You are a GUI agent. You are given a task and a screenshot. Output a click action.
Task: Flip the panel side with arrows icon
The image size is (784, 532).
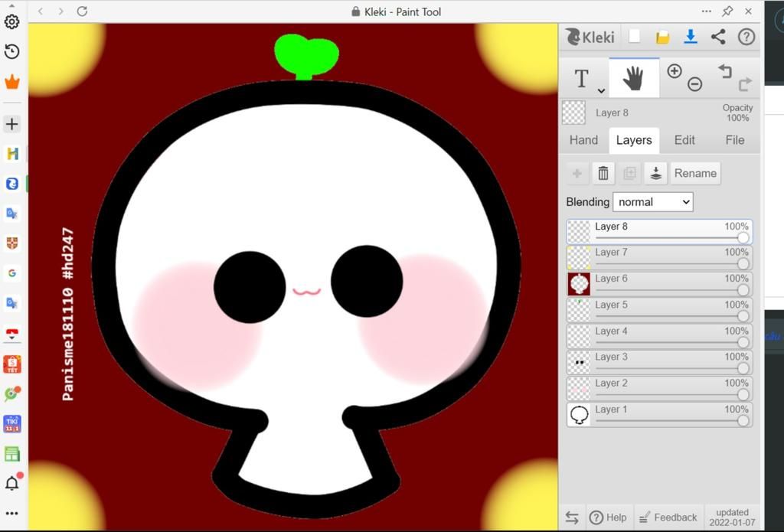572,517
